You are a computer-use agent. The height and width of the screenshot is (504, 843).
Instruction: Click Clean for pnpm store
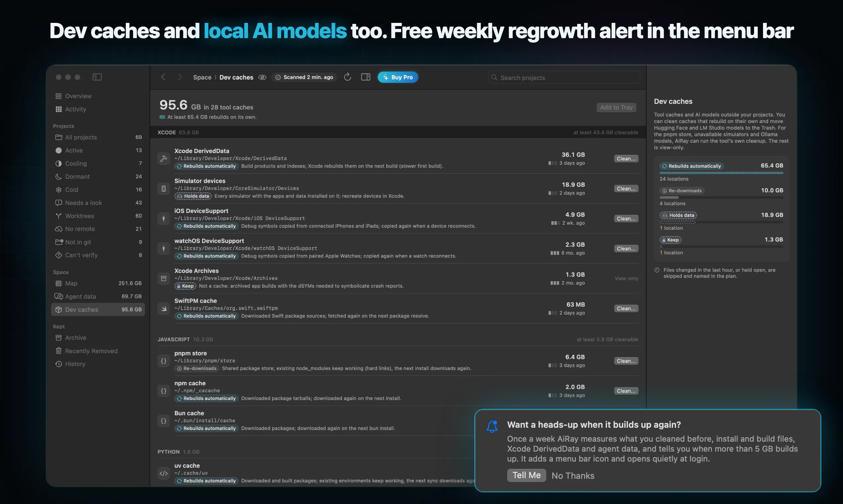click(626, 361)
